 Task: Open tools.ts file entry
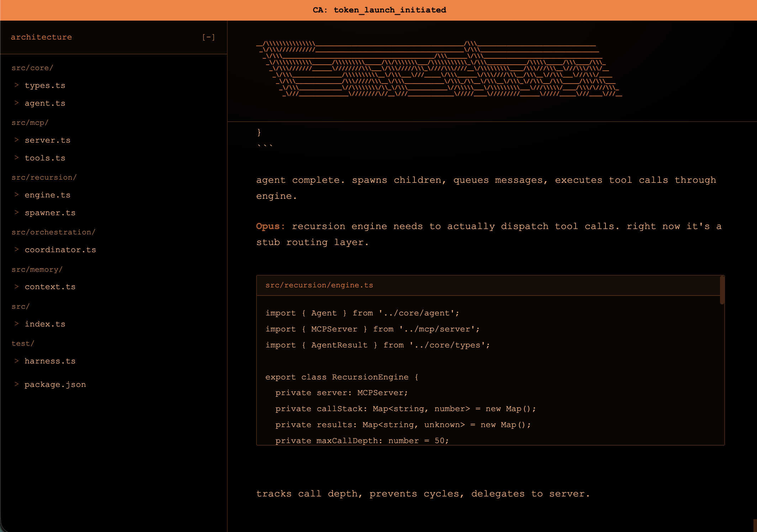point(45,158)
